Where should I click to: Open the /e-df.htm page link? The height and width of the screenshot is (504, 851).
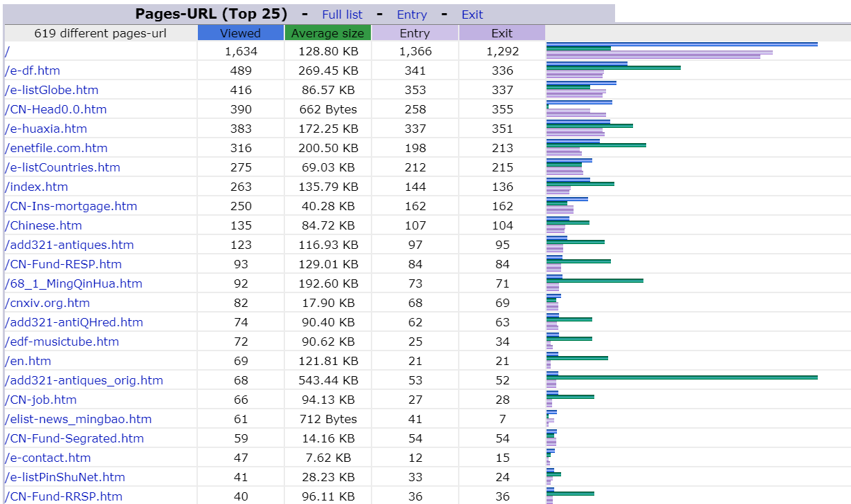point(33,71)
